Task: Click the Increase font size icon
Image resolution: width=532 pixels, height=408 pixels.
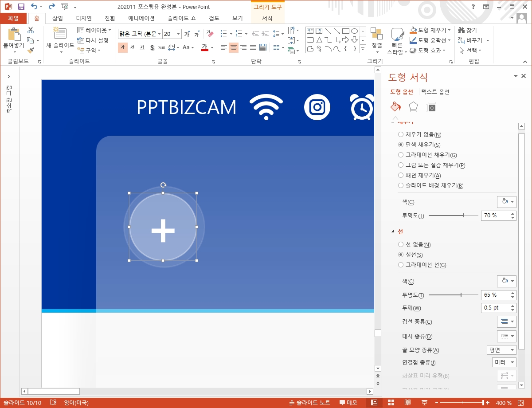Action: (187, 34)
